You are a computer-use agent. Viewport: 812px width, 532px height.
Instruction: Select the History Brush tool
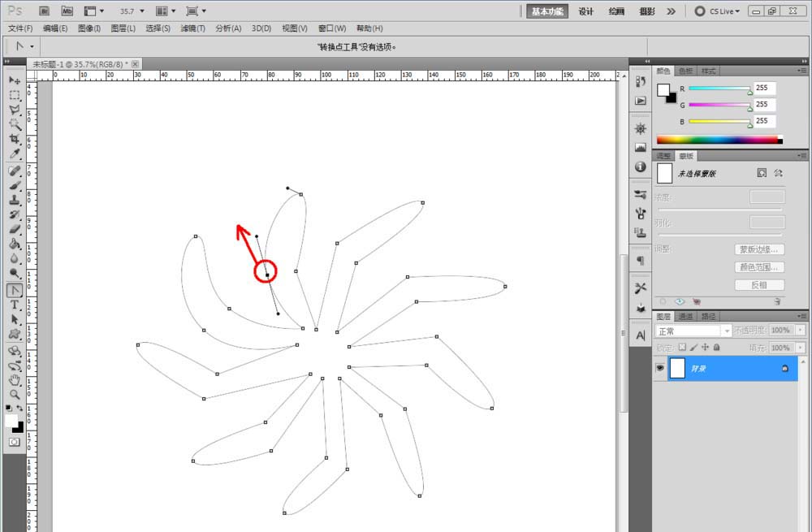pyautogui.click(x=15, y=214)
